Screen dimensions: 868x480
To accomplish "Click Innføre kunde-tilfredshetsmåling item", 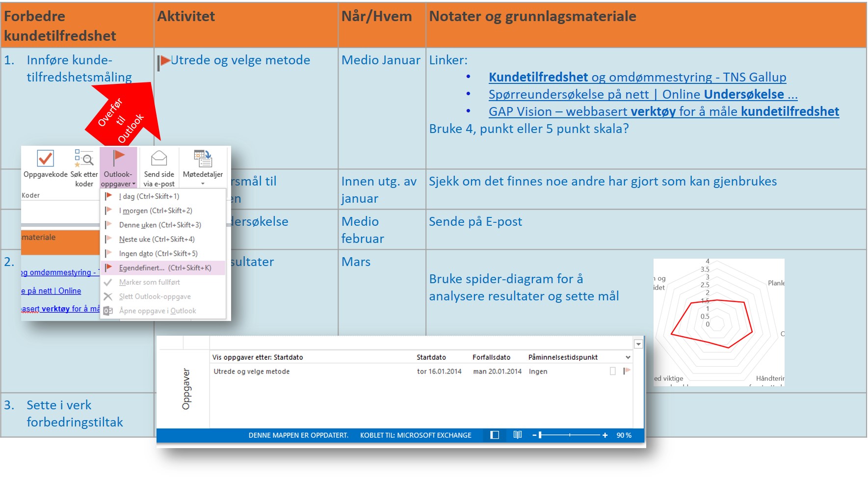I will (x=79, y=68).
